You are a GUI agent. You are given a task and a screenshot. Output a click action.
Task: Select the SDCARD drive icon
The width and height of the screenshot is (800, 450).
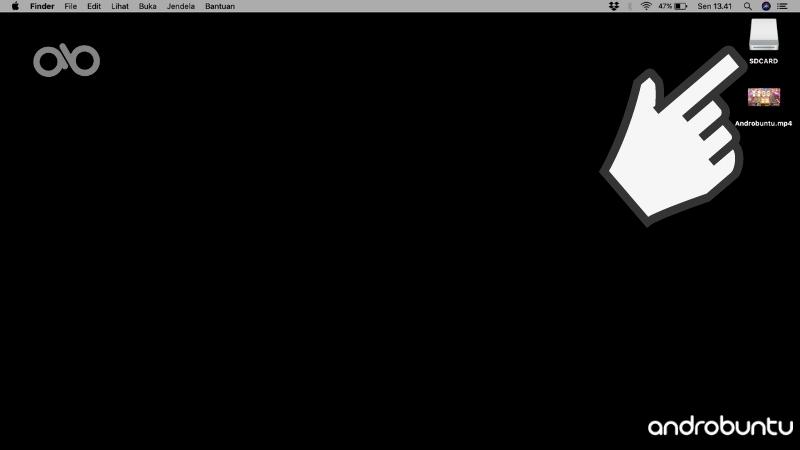tap(764, 34)
